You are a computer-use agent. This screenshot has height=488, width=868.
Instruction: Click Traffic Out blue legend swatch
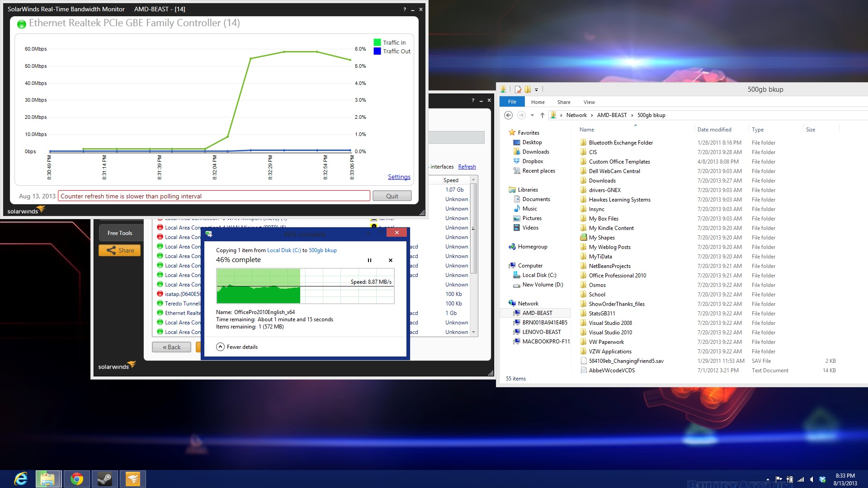(377, 51)
